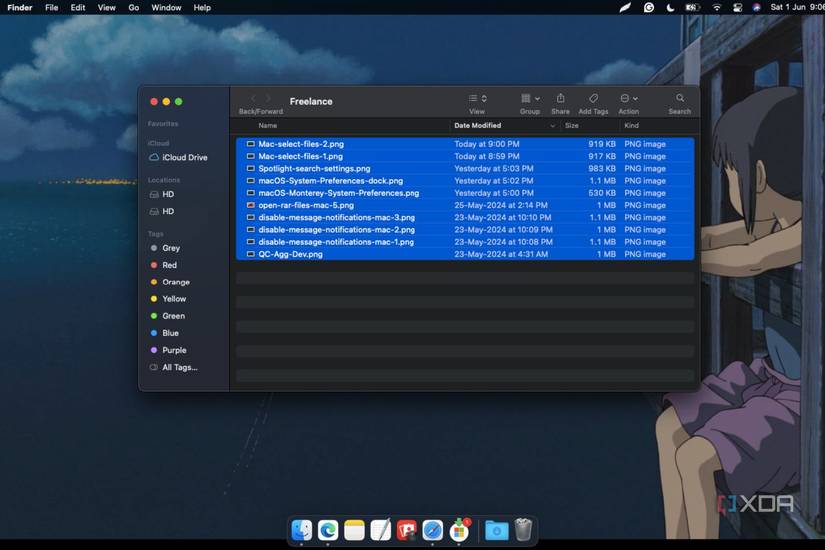Select the Blue tag
Image resolution: width=825 pixels, height=550 pixels.
point(165,333)
